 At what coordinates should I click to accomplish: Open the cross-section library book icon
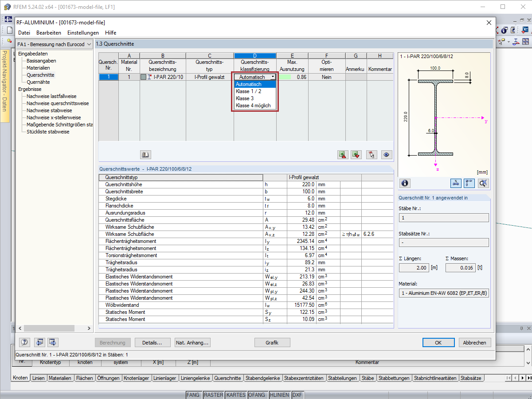pos(145,155)
